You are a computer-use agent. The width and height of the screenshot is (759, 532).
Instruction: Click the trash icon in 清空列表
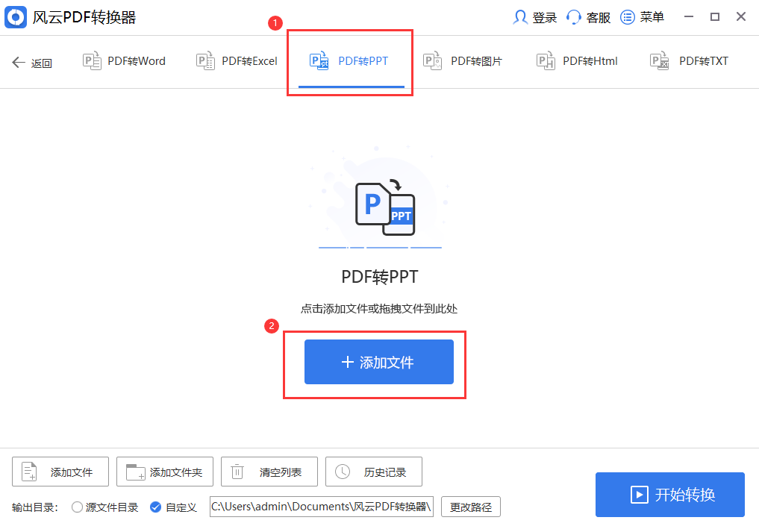(x=237, y=472)
